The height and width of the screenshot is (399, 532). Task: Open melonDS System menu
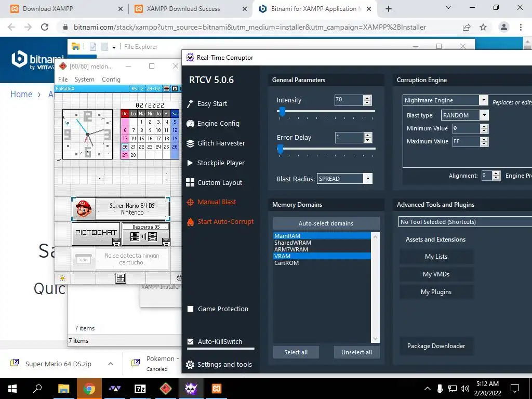[85, 79]
